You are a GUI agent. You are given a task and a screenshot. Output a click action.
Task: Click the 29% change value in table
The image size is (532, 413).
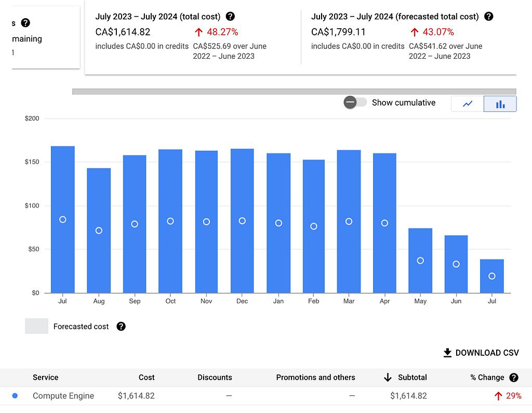pos(508,396)
